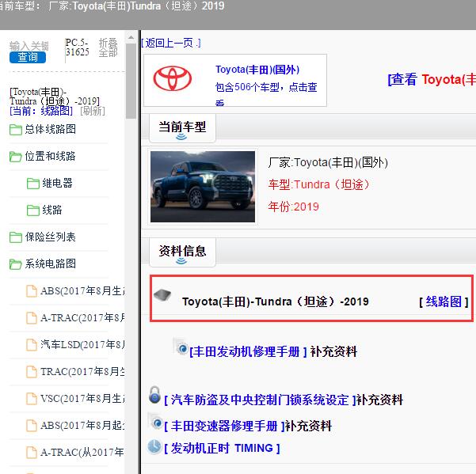Open A-TRAC(从2017年 circuit diagram entry
The image size is (476, 474).
[82, 452]
